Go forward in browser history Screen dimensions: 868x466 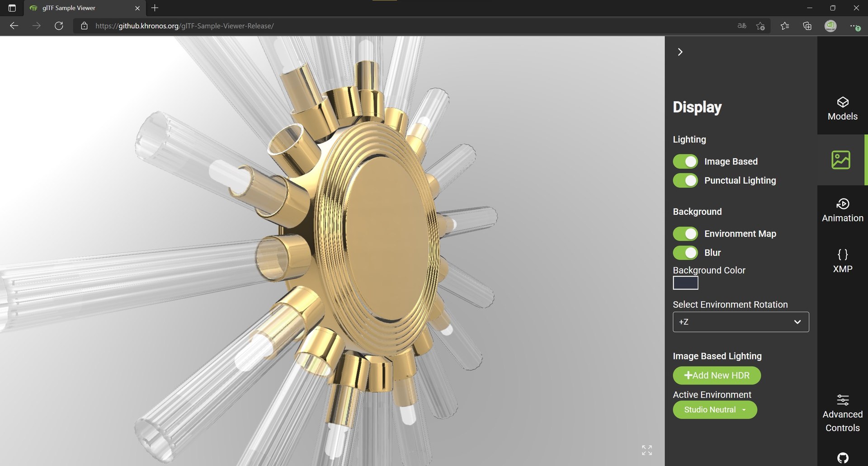[x=37, y=26]
